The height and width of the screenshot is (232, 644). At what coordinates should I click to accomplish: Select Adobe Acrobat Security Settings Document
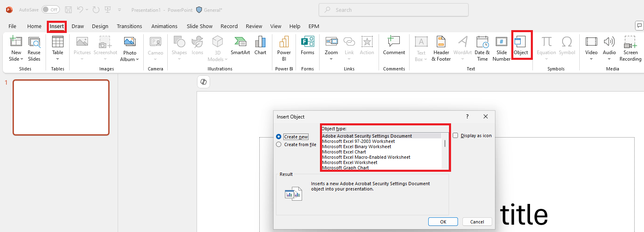[x=381, y=136]
